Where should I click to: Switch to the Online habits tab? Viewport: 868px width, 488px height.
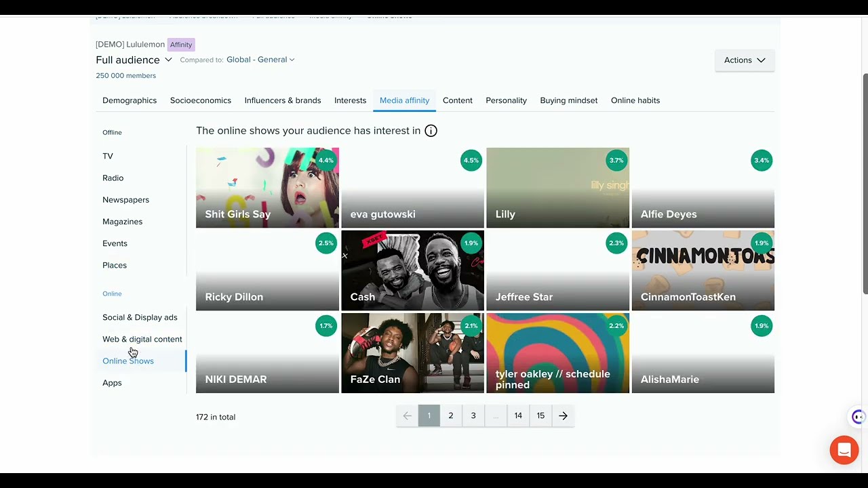click(x=635, y=100)
